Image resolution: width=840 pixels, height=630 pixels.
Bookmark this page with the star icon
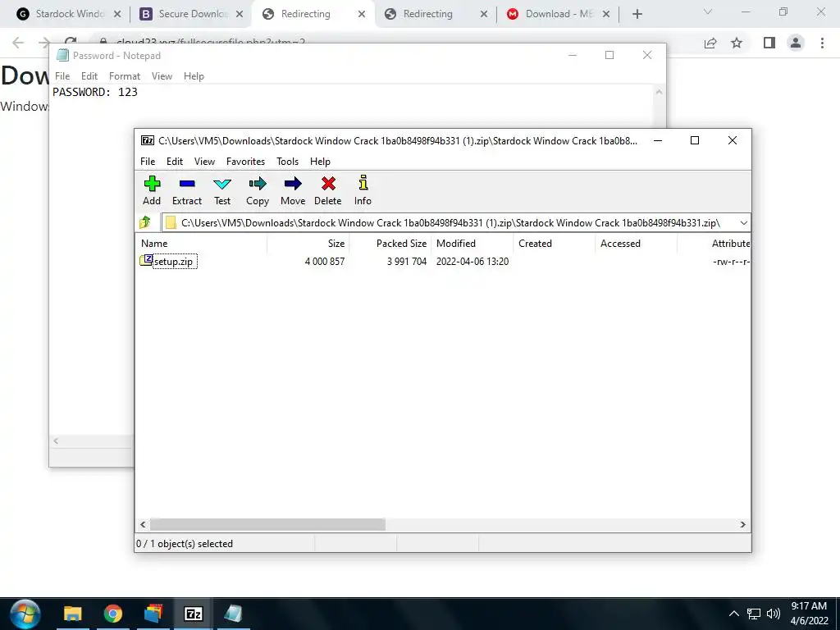coord(737,43)
